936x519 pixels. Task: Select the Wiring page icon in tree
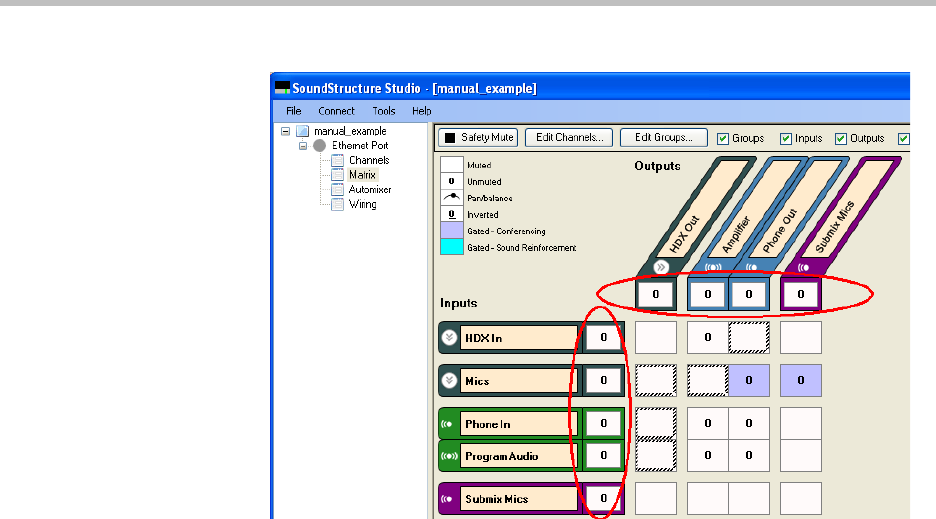pyautogui.click(x=337, y=204)
